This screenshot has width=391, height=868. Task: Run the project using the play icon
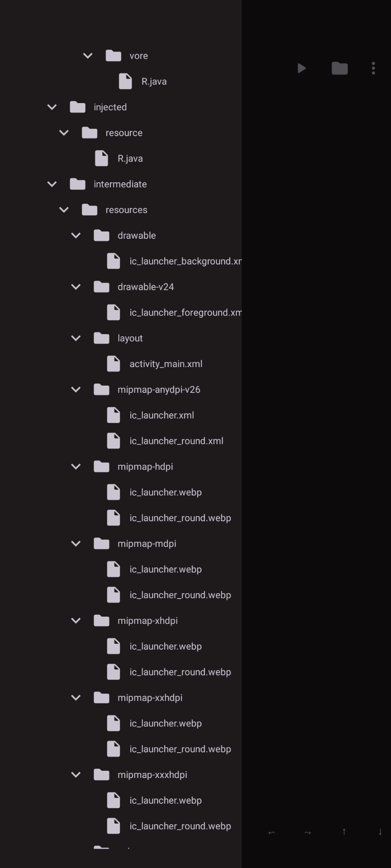[x=302, y=68]
